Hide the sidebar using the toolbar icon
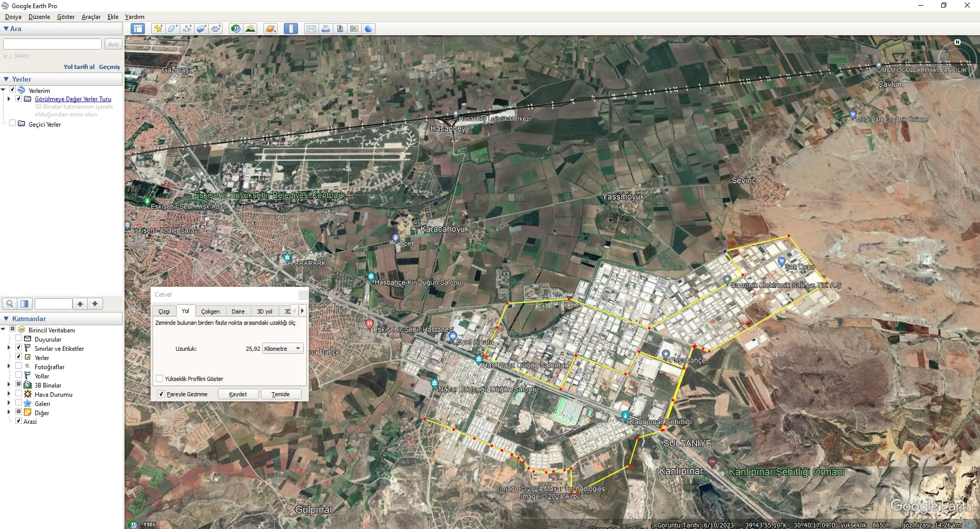The image size is (980, 529). [x=137, y=29]
